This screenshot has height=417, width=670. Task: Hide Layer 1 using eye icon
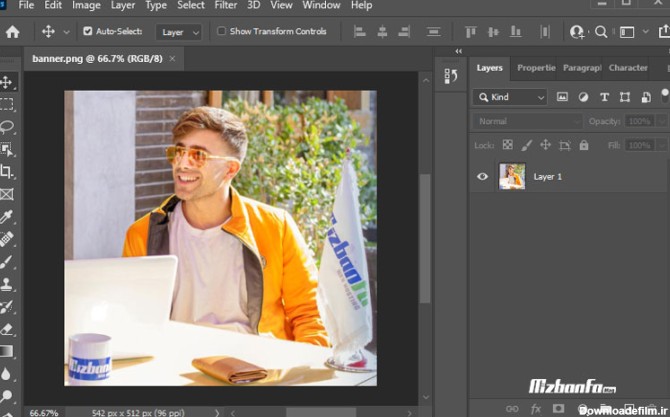point(483,177)
